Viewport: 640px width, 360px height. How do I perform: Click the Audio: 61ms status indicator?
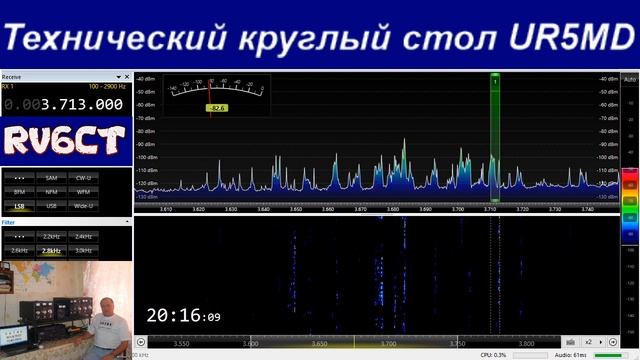pyautogui.click(x=570, y=355)
